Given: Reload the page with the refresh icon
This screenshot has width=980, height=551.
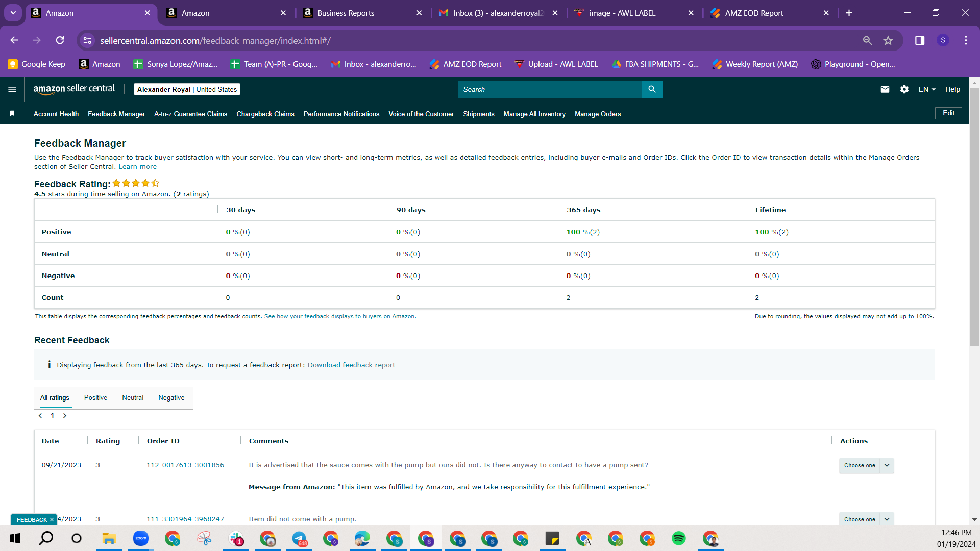Looking at the screenshot, I should [60, 40].
